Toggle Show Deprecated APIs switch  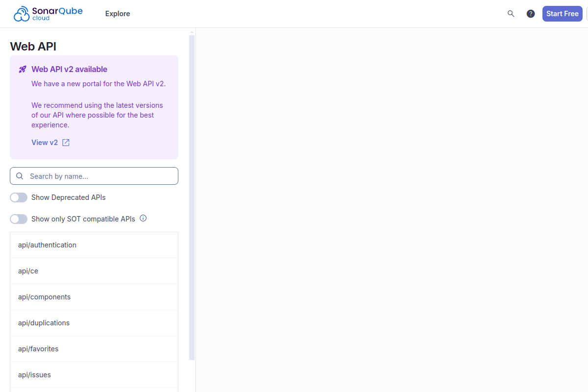[19, 197]
